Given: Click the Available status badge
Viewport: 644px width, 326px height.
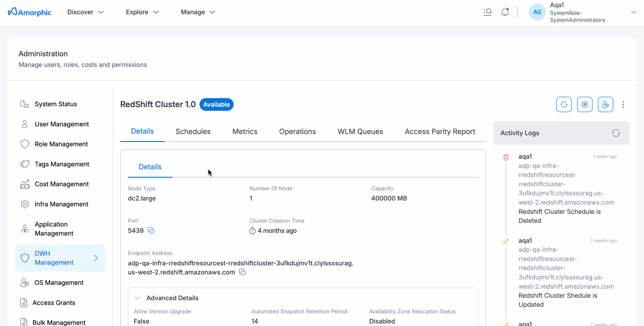Looking at the screenshot, I should click(216, 104).
